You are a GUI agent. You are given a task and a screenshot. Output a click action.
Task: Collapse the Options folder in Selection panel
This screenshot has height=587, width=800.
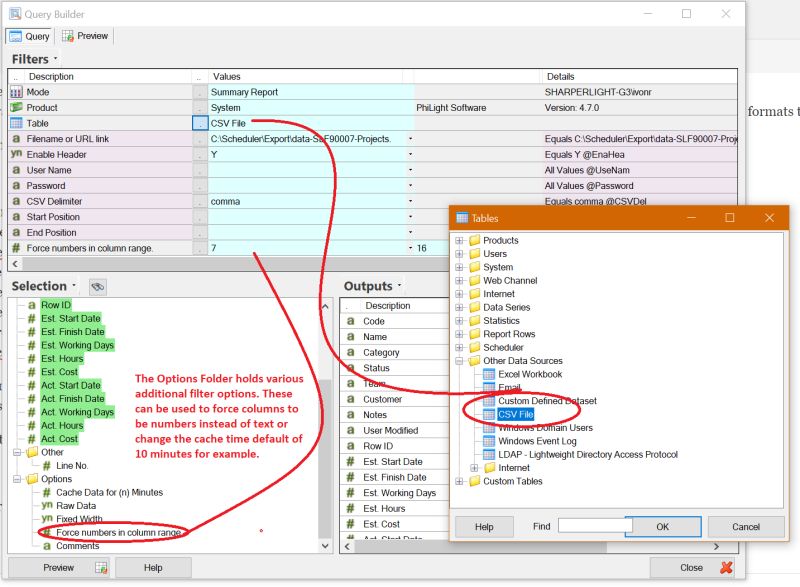tap(18, 478)
